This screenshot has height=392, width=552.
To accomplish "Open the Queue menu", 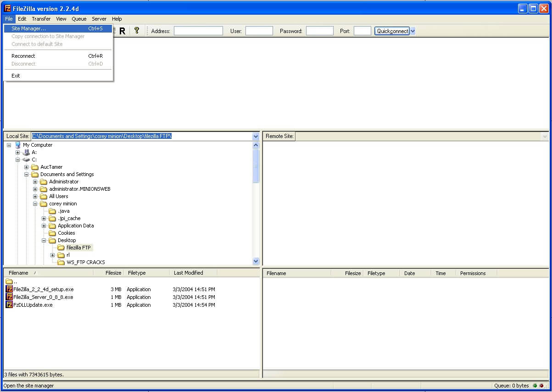I will tap(79, 19).
